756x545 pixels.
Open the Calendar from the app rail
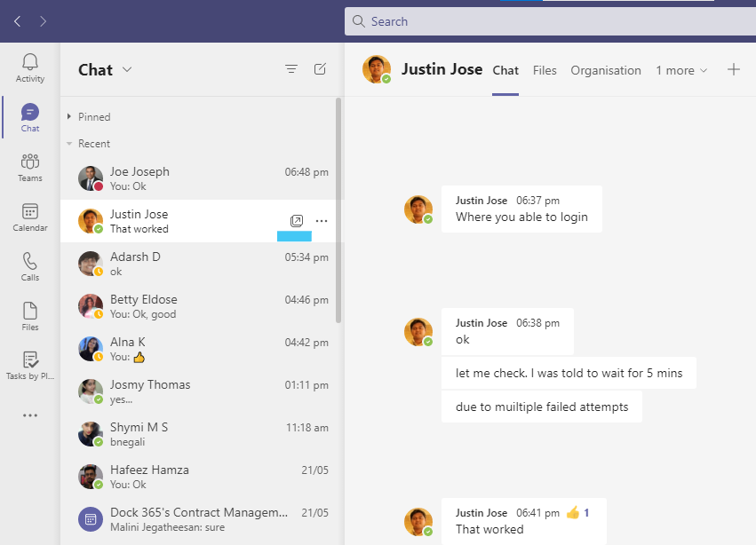29,217
